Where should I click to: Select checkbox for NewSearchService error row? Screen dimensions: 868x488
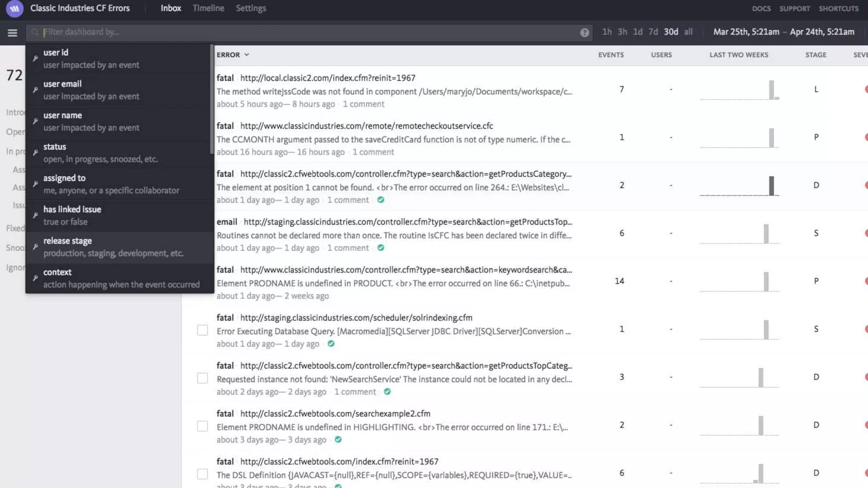(x=203, y=378)
